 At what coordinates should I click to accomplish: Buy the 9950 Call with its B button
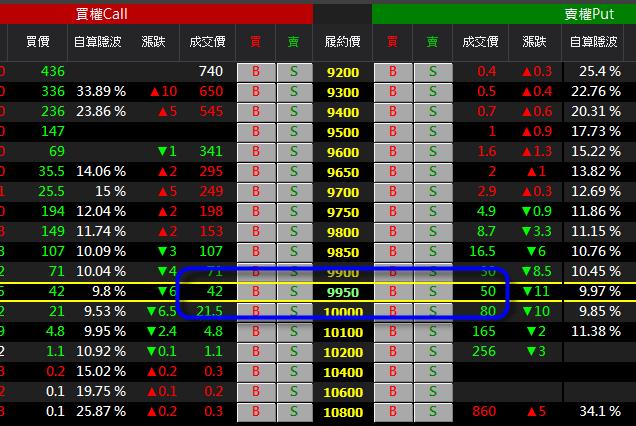256,292
